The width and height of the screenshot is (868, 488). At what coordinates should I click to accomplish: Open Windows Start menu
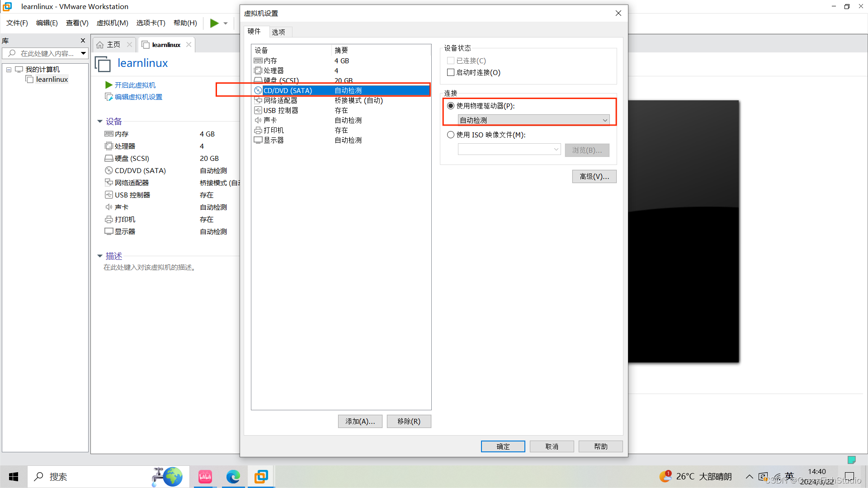tap(14, 477)
